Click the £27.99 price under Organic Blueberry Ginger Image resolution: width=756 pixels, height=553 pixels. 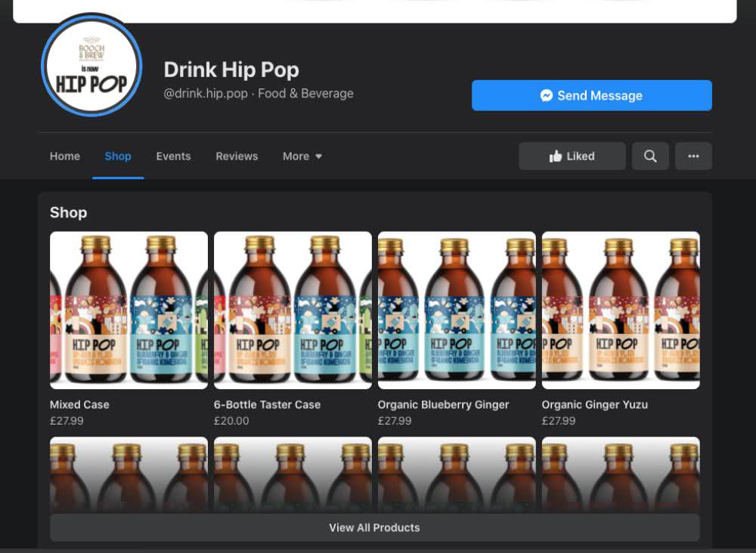(395, 421)
